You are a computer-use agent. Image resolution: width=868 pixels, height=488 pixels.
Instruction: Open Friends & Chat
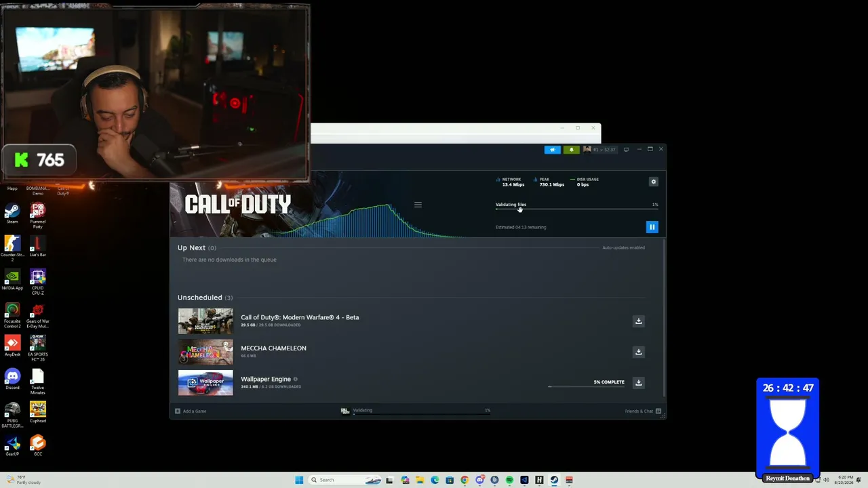pos(643,411)
